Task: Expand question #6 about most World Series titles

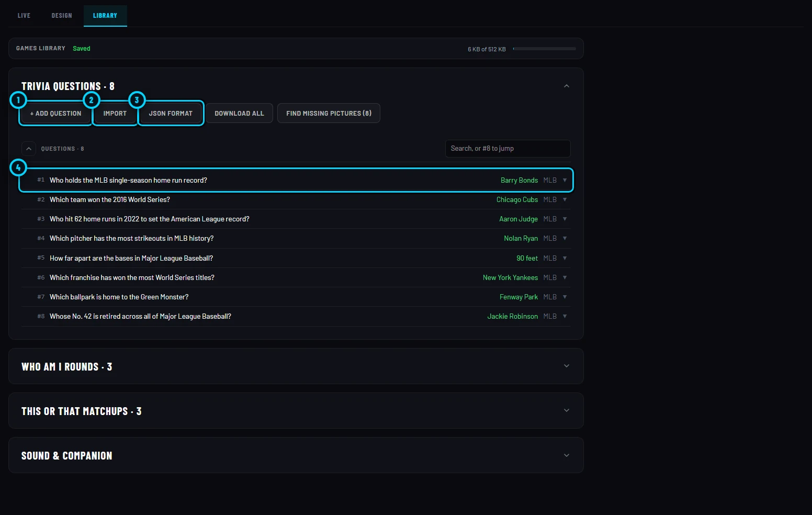Action: [565, 278]
